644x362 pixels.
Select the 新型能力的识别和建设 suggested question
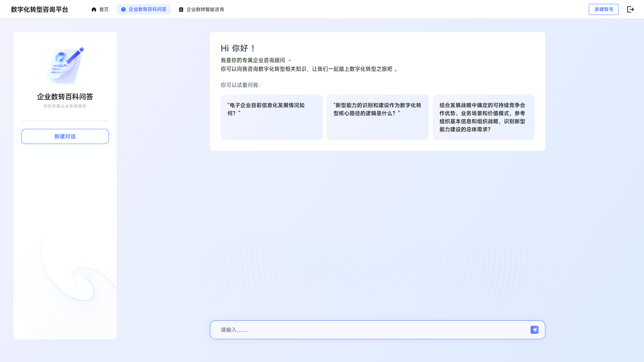click(377, 117)
